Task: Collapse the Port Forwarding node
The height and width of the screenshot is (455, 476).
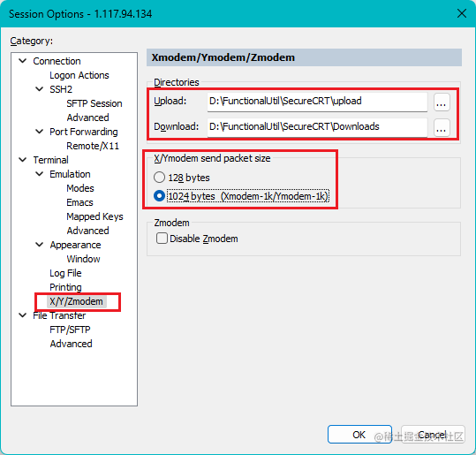Action: click(x=40, y=132)
